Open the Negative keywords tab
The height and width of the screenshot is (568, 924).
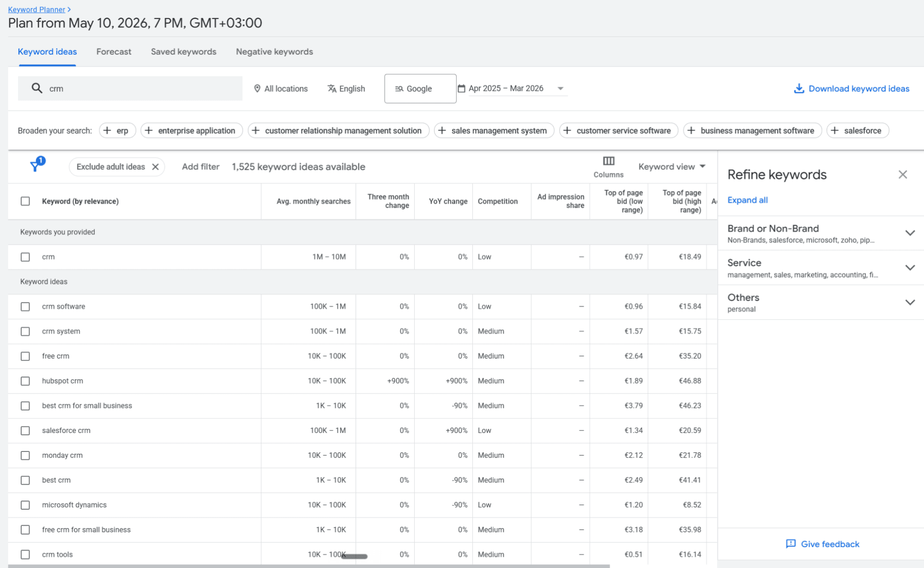coord(275,52)
